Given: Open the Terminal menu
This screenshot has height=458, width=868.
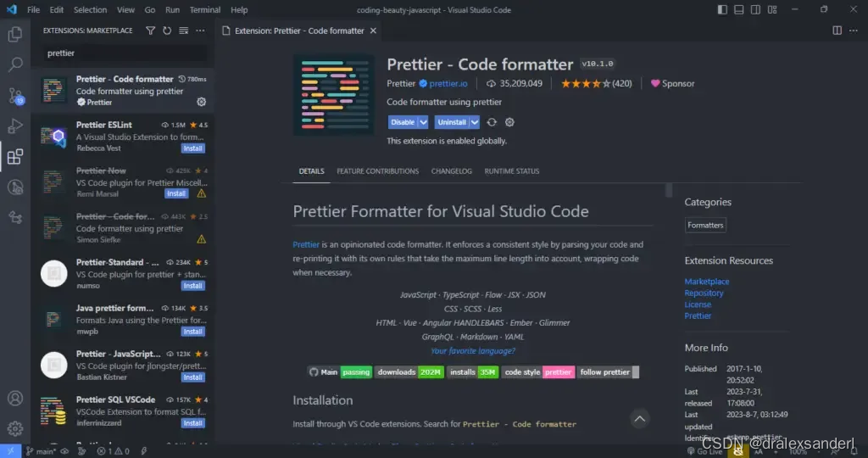Looking at the screenshot, I should point(205,9).
